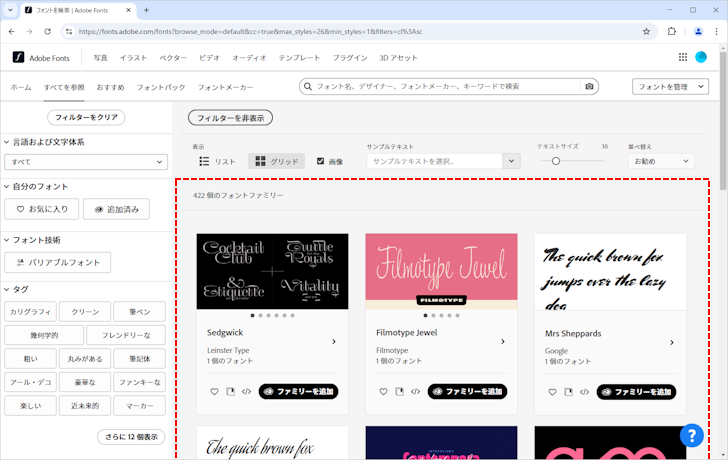Open the フォントパック tab
Image resolution: width=728 pixels, height=460 pixels.
point(161,88)
